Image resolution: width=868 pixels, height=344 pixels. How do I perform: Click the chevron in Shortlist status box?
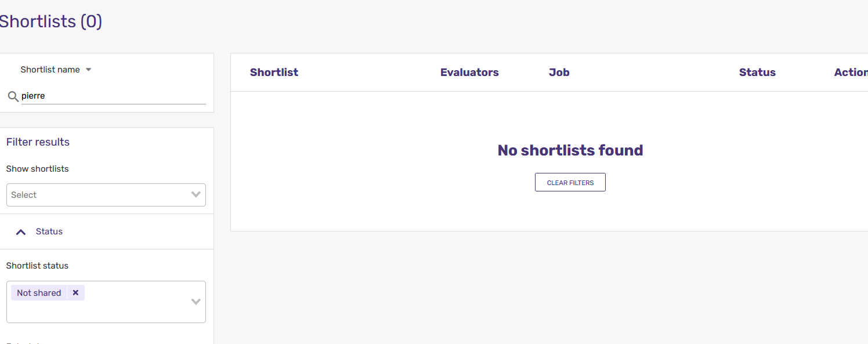click(196, 302)
